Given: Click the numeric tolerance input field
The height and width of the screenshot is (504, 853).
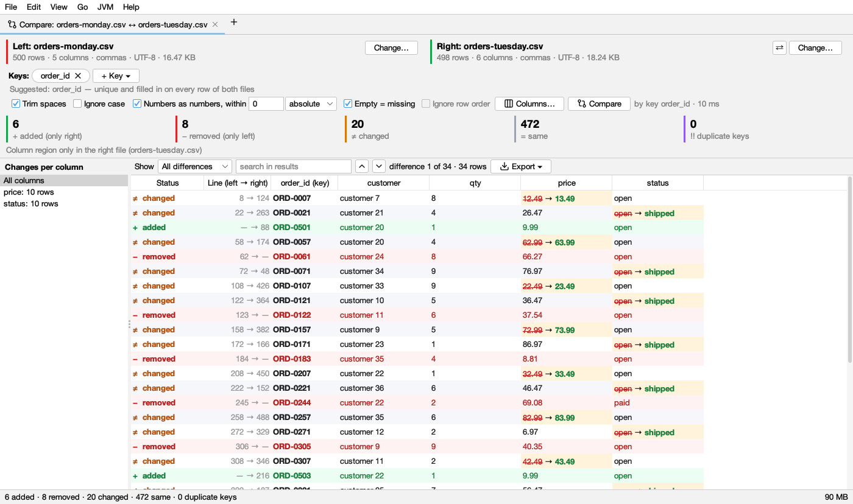Looking at the screenshot, I should (x=266, y=103).
